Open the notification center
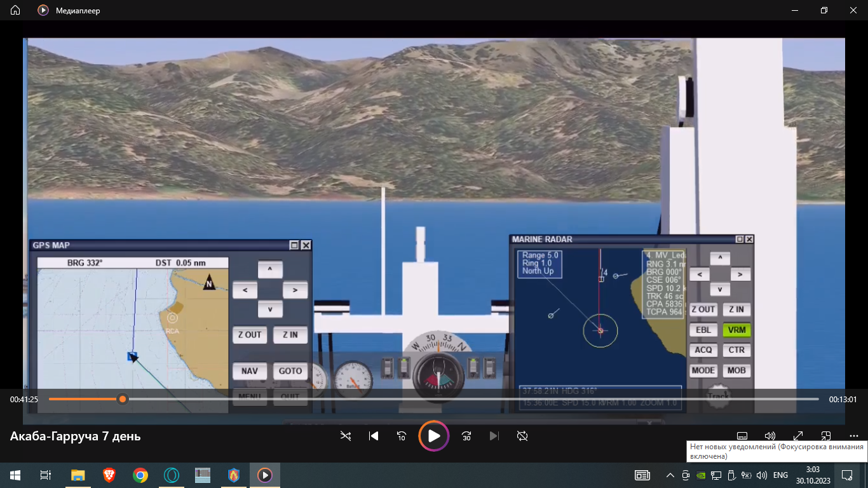Image resolution: width=868 pixels, height=488 pixels. (x=847, y=475)
